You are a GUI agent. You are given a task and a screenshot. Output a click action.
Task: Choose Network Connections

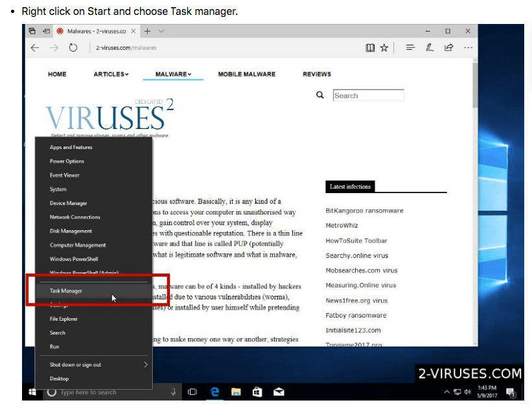94,217
